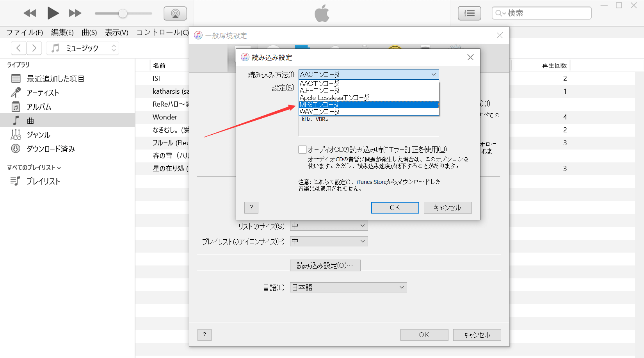The width and height of the screenshot is (644, 358).
Task: Open the ミュージック media type dropdown
Action: click(83, 48)
